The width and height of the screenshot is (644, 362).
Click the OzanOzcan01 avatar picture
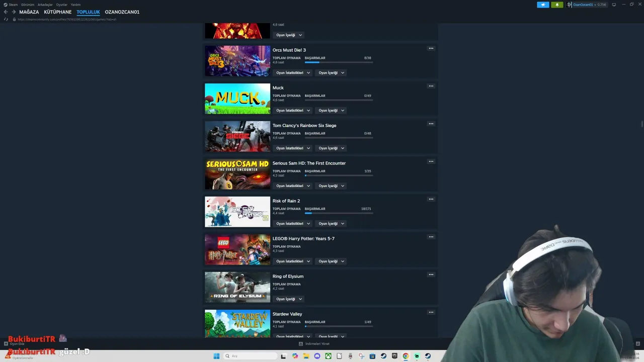pos(570,5)
